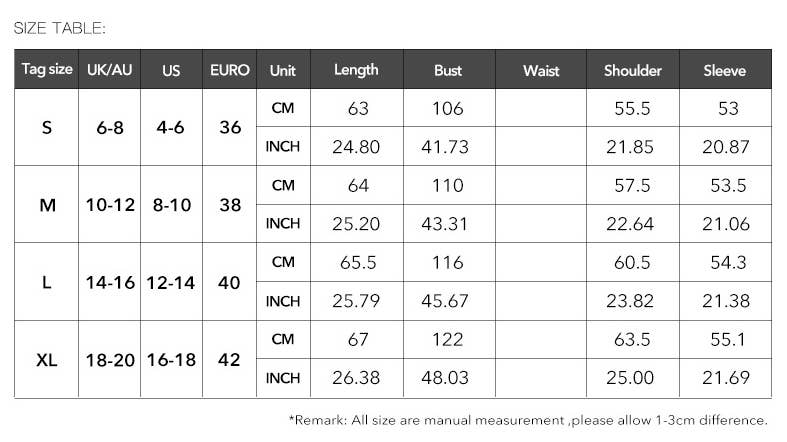Screen dimensions: 787x442
Task: Select the Length column header
Action: pos(356,70)
